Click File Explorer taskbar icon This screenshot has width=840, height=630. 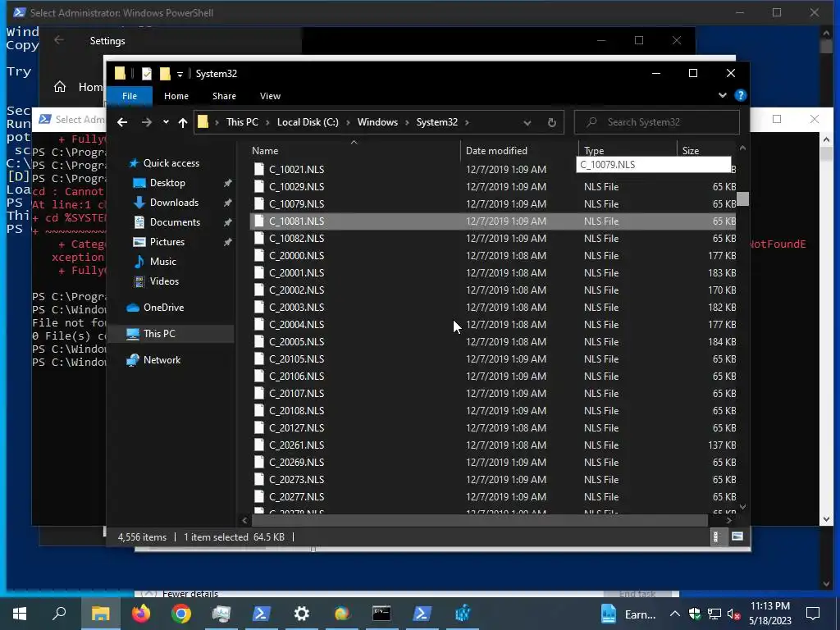coord(100,614)
